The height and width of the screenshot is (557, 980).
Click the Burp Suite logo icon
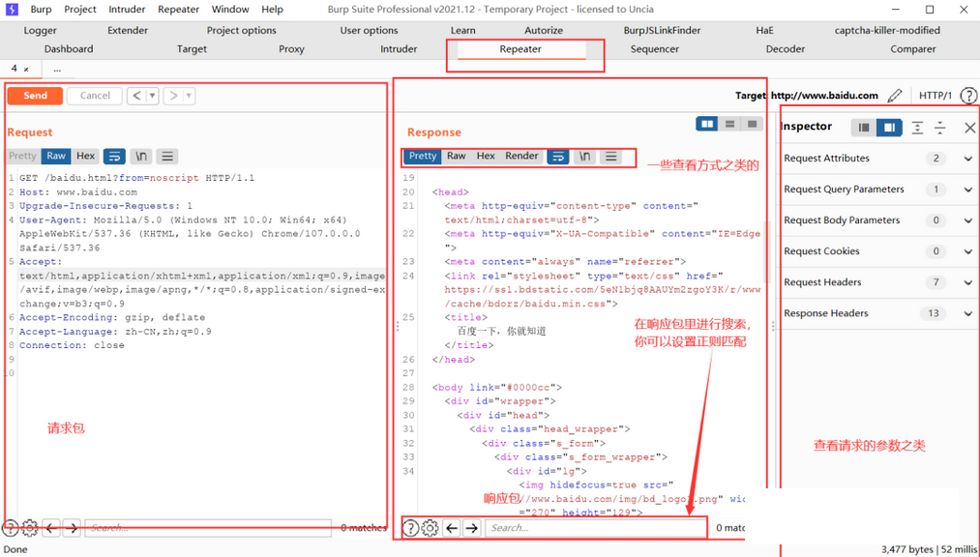tap(12, 10)
